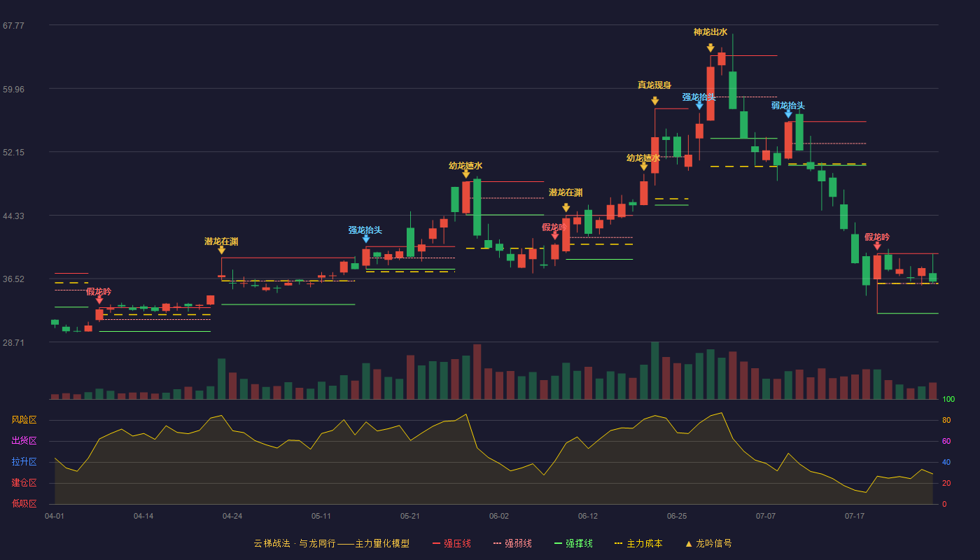Click the May 幼龙嬉水 signal arrow

tap(465, 174)
